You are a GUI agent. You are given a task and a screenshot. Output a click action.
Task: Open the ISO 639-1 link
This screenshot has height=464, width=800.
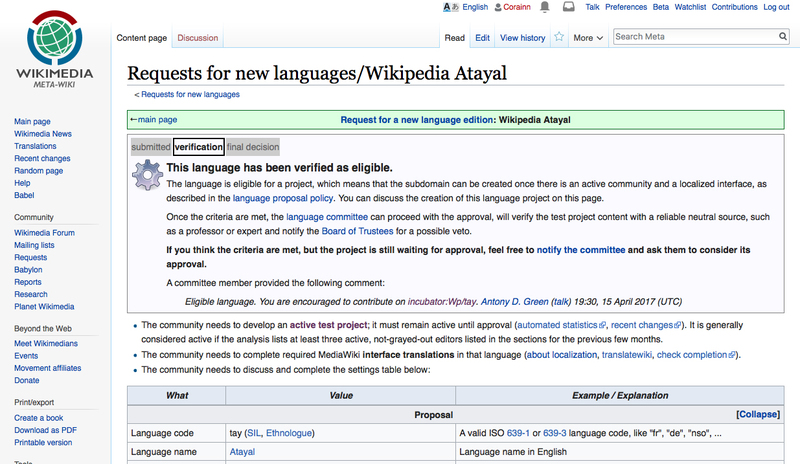coord(518,433)
